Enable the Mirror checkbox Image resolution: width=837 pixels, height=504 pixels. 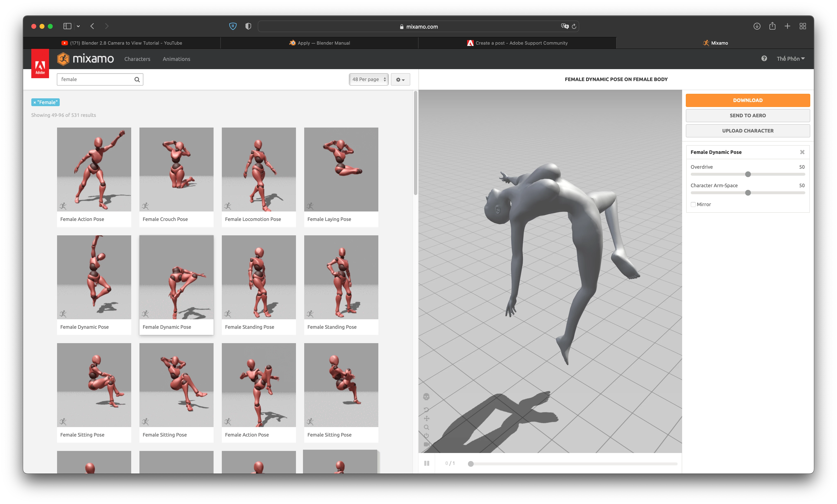point(693,204)
